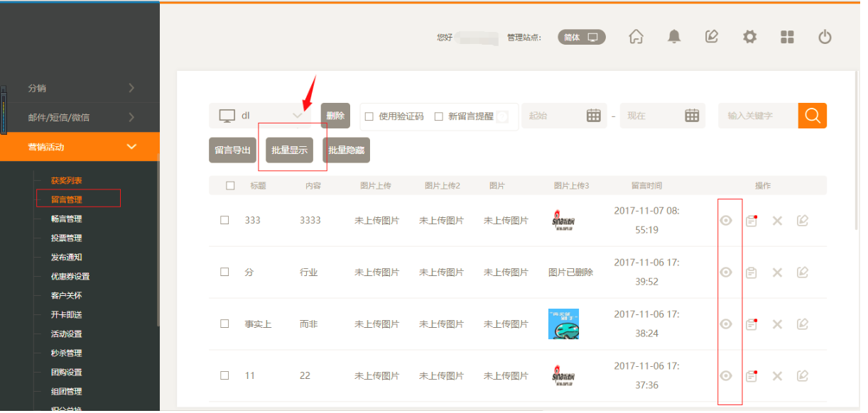The height and width of the screenshot is (413, 868).
Task: Click the 留言导出 button
Action: tap(233, 150)
